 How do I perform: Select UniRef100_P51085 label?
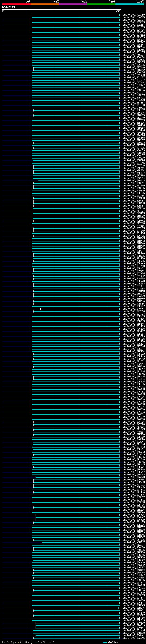click(133, 53)
